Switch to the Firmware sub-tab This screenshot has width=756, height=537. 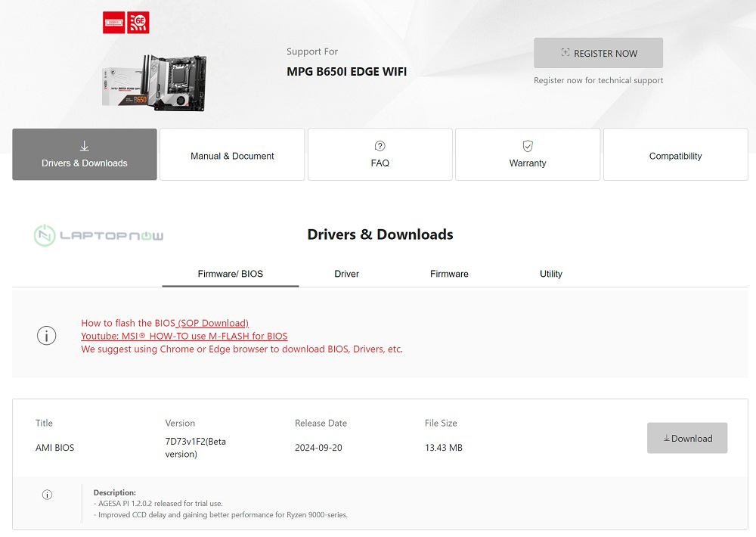coord(449,274)
